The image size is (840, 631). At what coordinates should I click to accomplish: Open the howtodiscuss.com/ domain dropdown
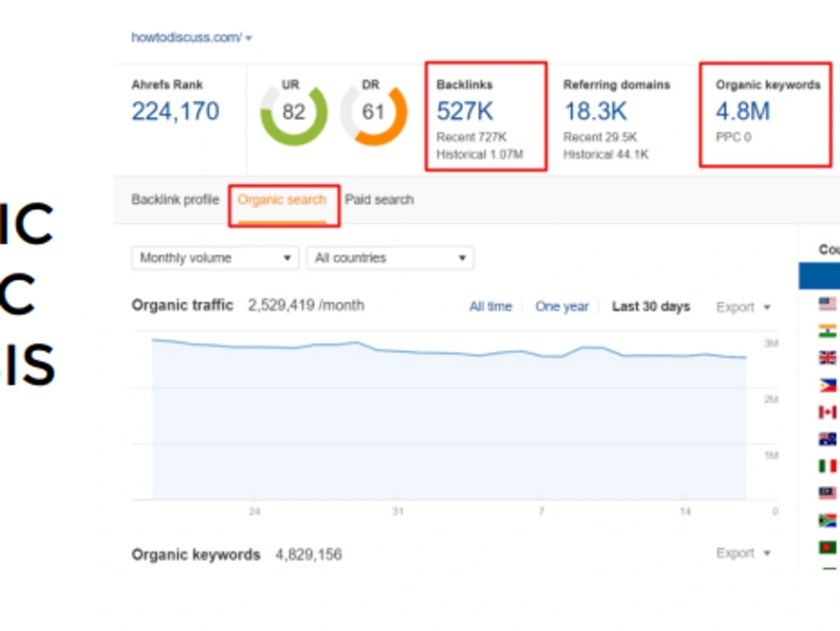click(x=192, y=38)
